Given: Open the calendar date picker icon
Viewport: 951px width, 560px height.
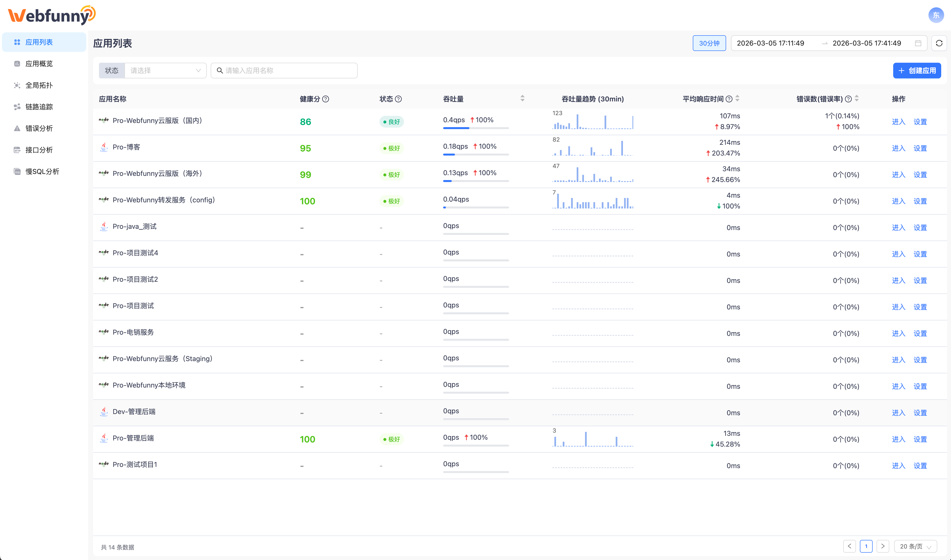Looking at the screenshot, I should pyautogui.click(x=918, y=43).
